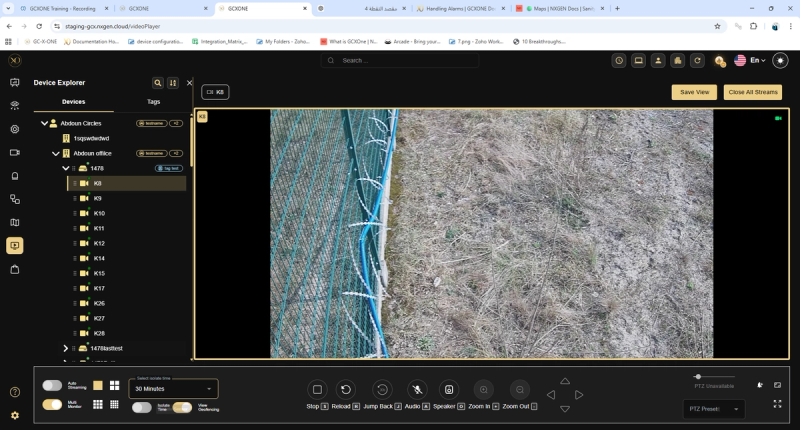Close the Device Explorer panel

click(x=189, y=83)
